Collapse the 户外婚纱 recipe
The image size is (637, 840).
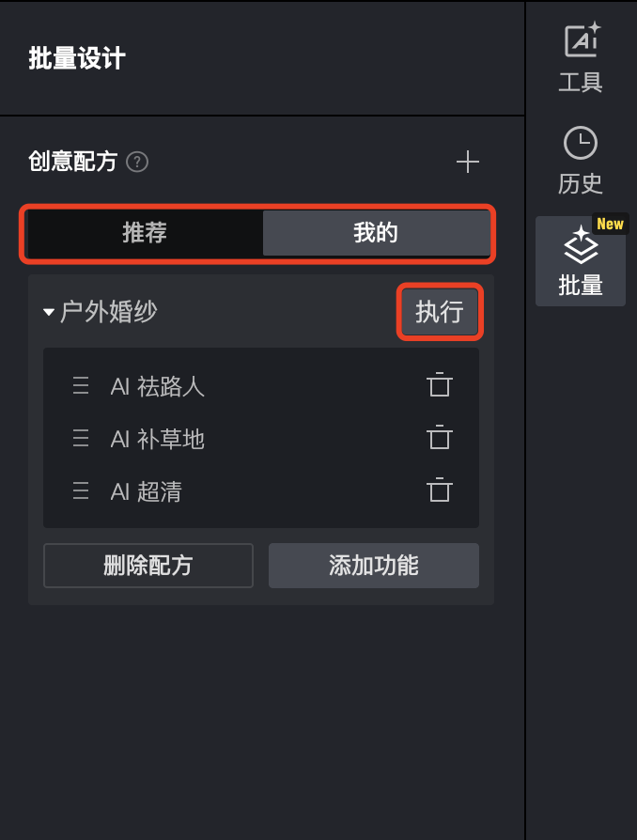(50, 313)
